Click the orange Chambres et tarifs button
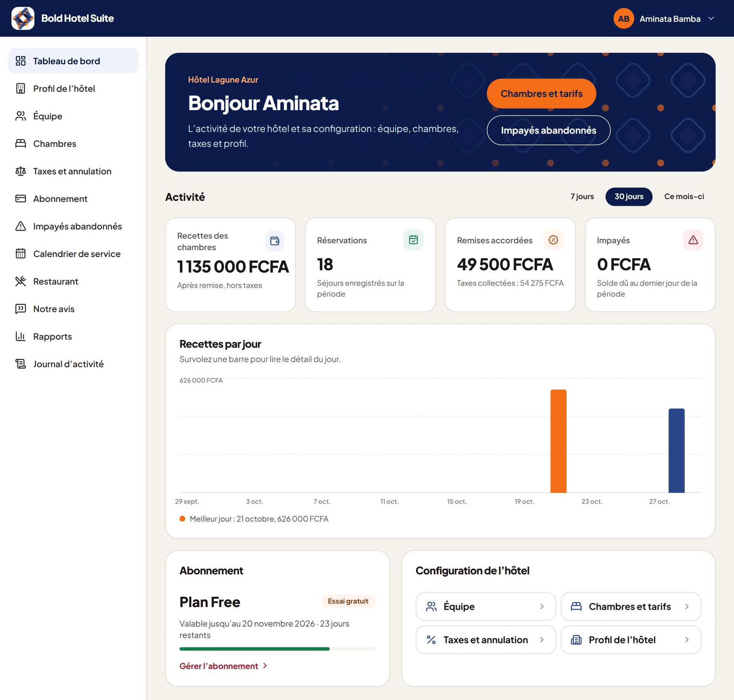This screenshot has height=700, width=734. (541, 94)
